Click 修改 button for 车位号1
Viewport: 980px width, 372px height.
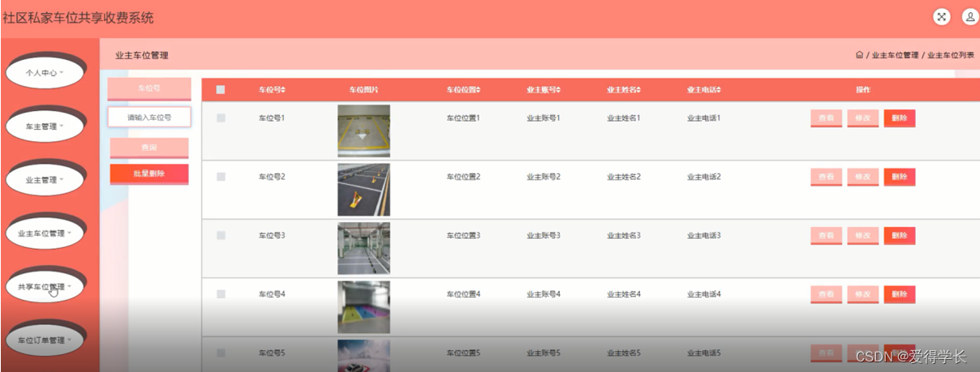point(863,118)
